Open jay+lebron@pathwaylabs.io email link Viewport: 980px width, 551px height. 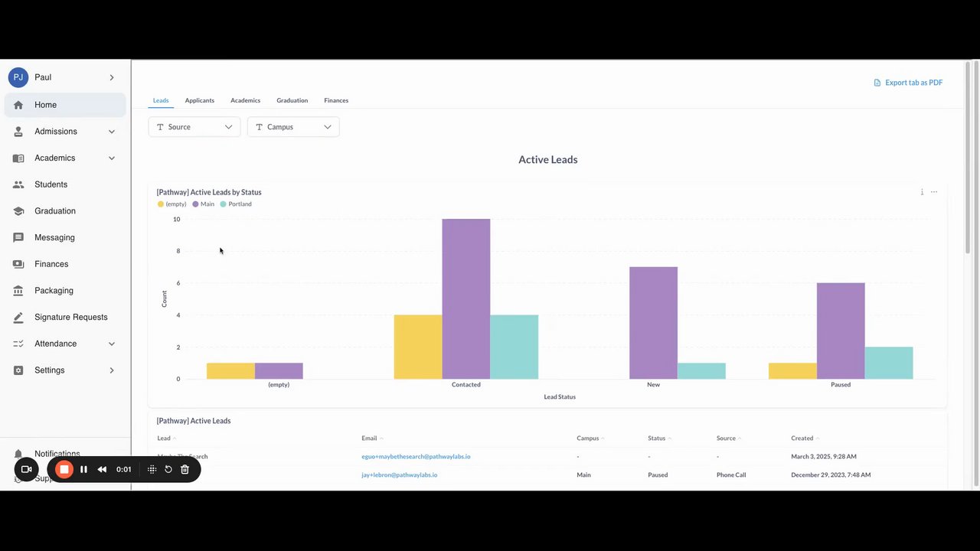coord(400,475)
